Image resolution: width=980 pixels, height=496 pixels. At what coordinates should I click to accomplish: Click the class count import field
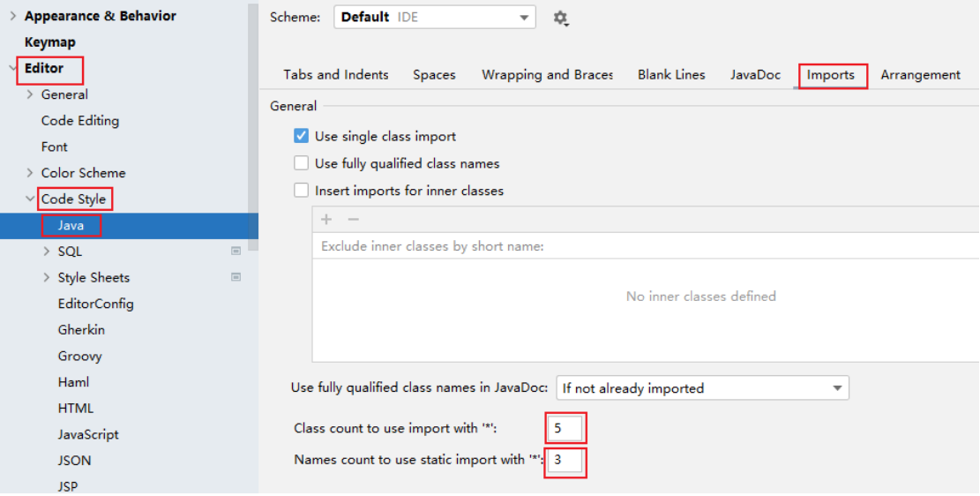click(x=565, y=428)
